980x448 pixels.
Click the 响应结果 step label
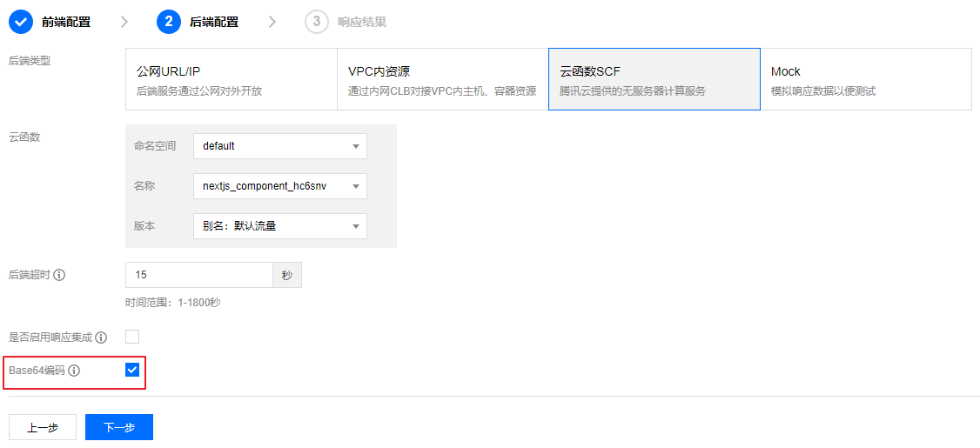[x=362, y=23]
